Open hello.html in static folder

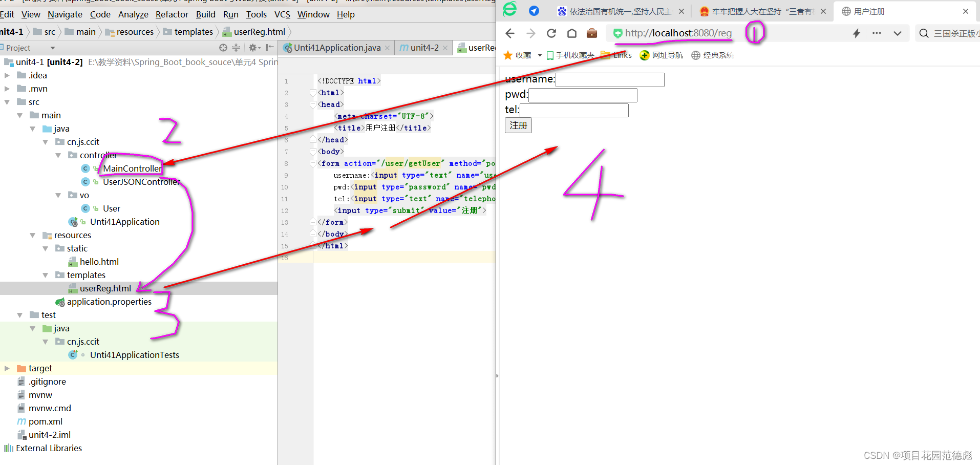pyautogui.click(x=99, y=262)
